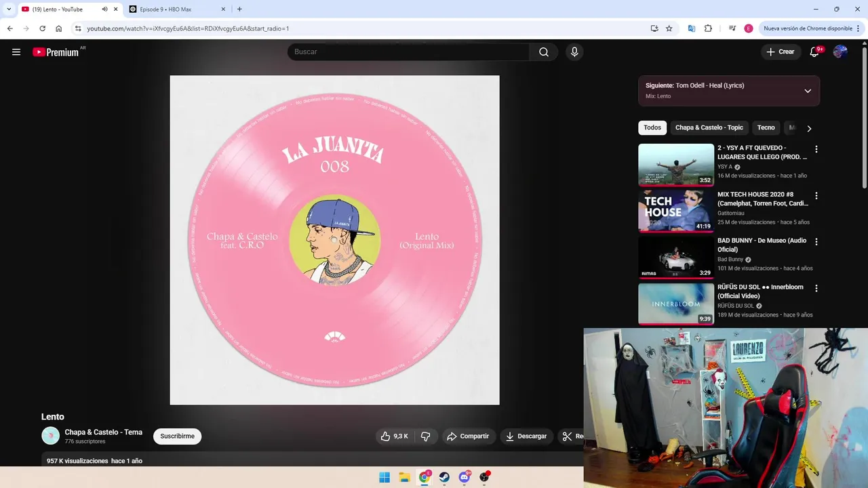Click the search magnifier button
The width and height of the screenshot is (868, 488).
544,52
